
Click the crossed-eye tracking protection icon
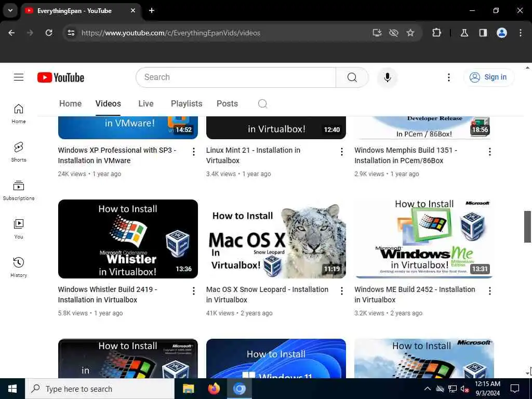tap(394, 33)
